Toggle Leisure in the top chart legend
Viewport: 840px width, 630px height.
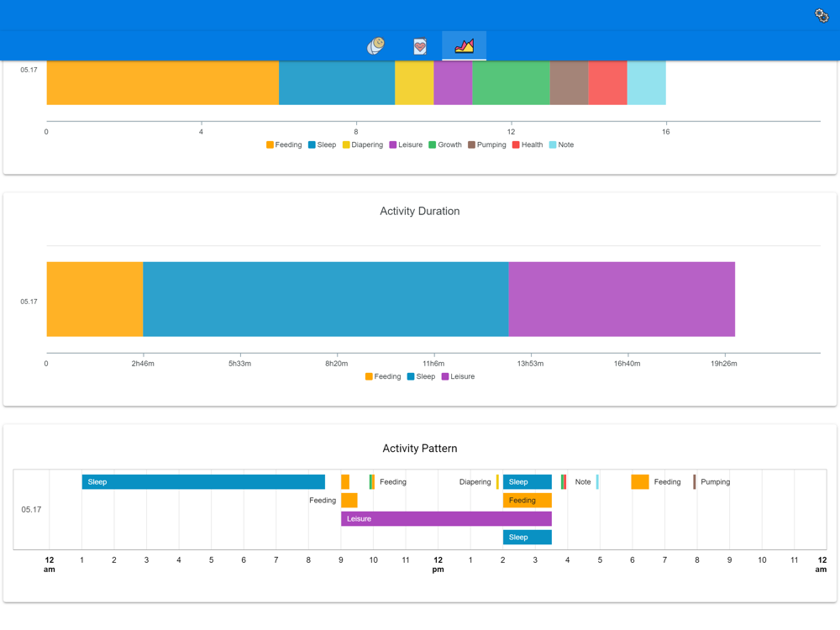tap(406, 145)
